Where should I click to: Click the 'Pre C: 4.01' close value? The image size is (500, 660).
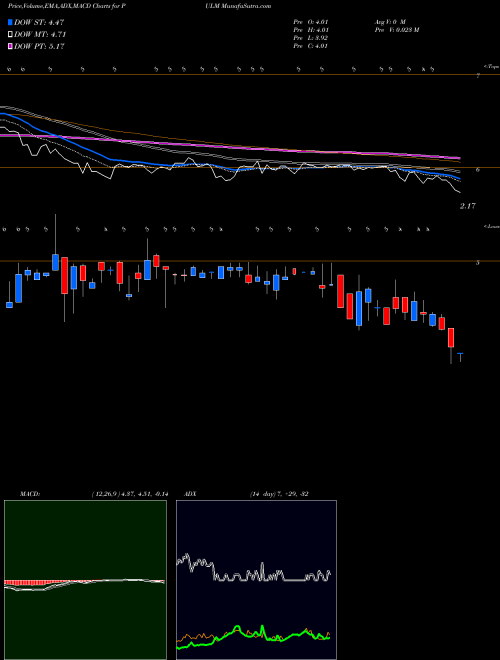pos(311,46)
